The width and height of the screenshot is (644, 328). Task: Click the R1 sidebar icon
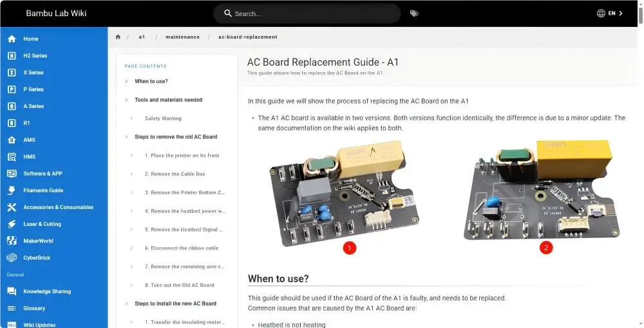click(x=12, y=123)
